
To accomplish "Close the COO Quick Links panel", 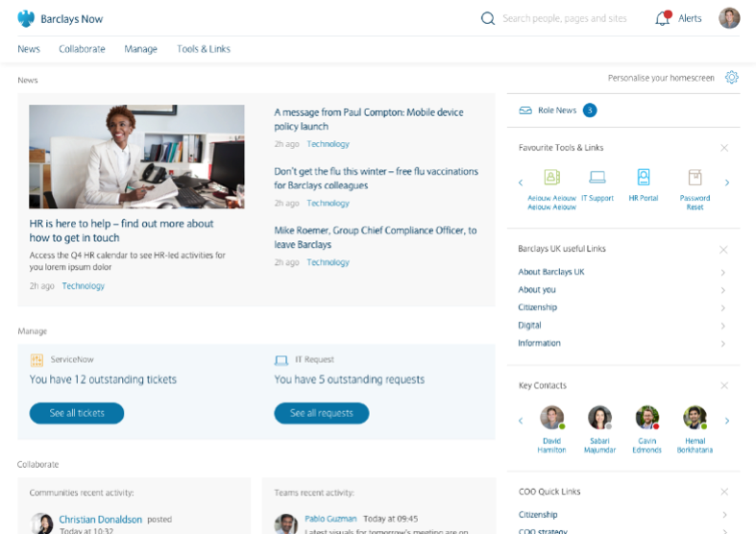I will click(x=724, y=492).
